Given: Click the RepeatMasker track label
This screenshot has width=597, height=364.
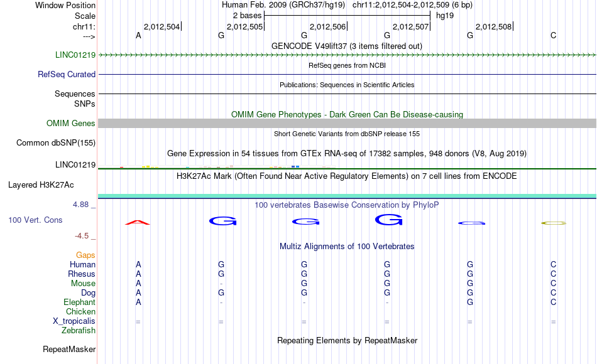Looking at the screenshot, I should 69,349.
